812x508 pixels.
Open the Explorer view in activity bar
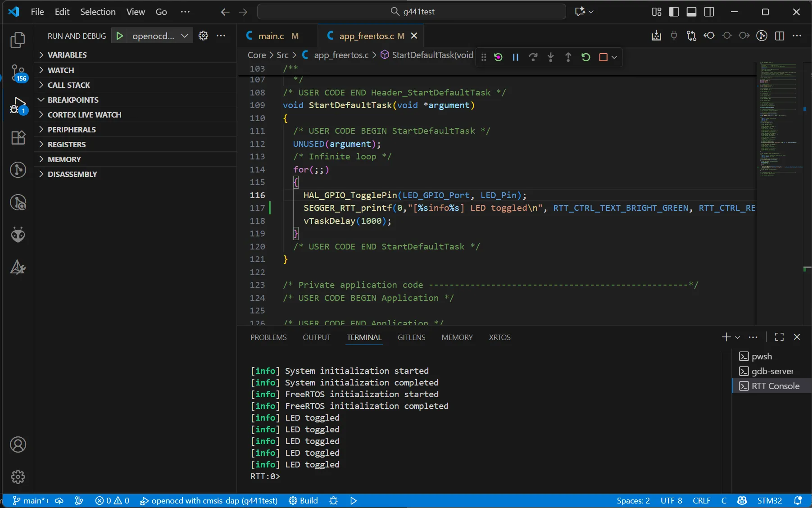18,40
